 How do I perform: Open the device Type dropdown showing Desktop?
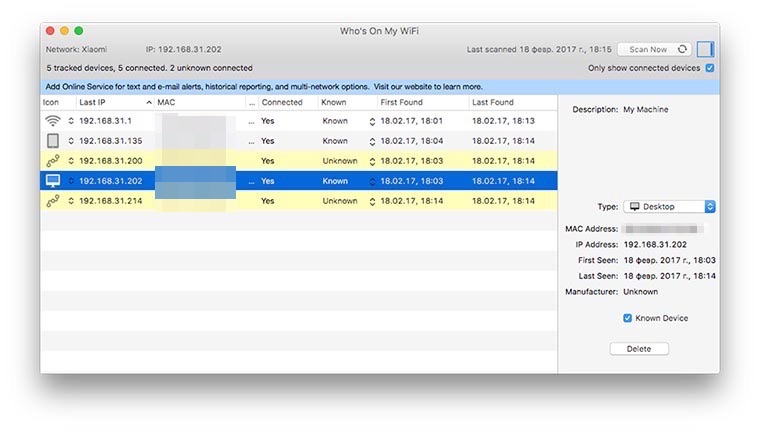669,206
